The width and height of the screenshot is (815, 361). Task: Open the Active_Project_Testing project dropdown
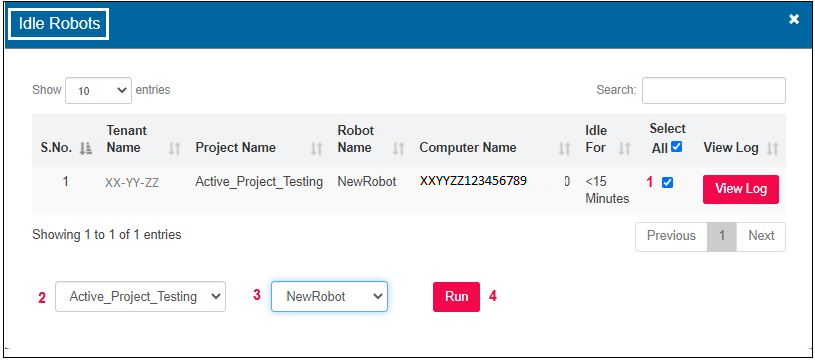[x=140, y=297]
